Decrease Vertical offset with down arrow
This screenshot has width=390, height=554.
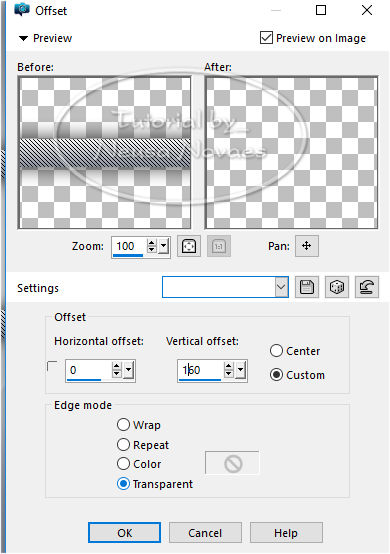(x=229, y=374)
